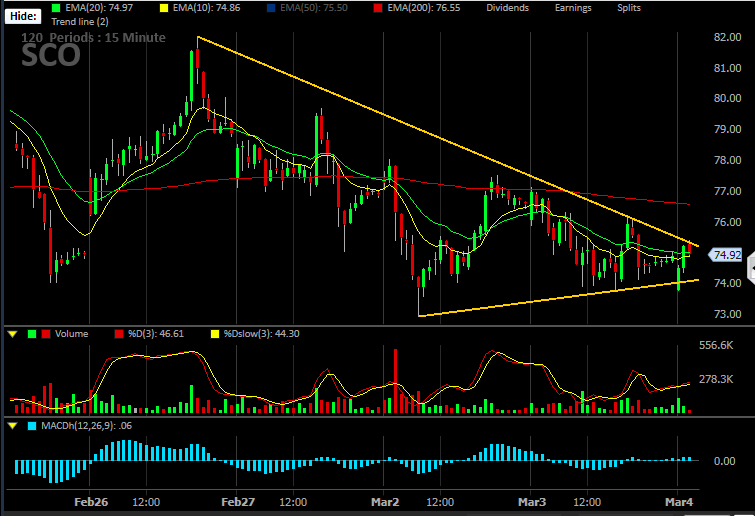Click the Mar4 date label

(x=678, y=502)
